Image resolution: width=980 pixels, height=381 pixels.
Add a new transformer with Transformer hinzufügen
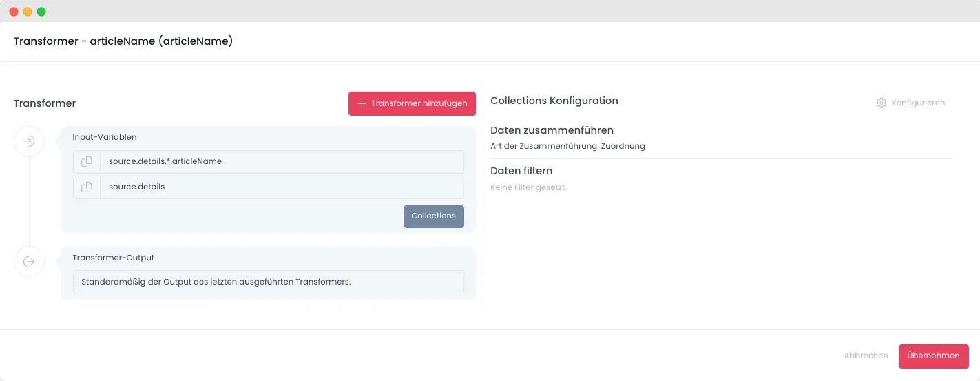point(412,103)
